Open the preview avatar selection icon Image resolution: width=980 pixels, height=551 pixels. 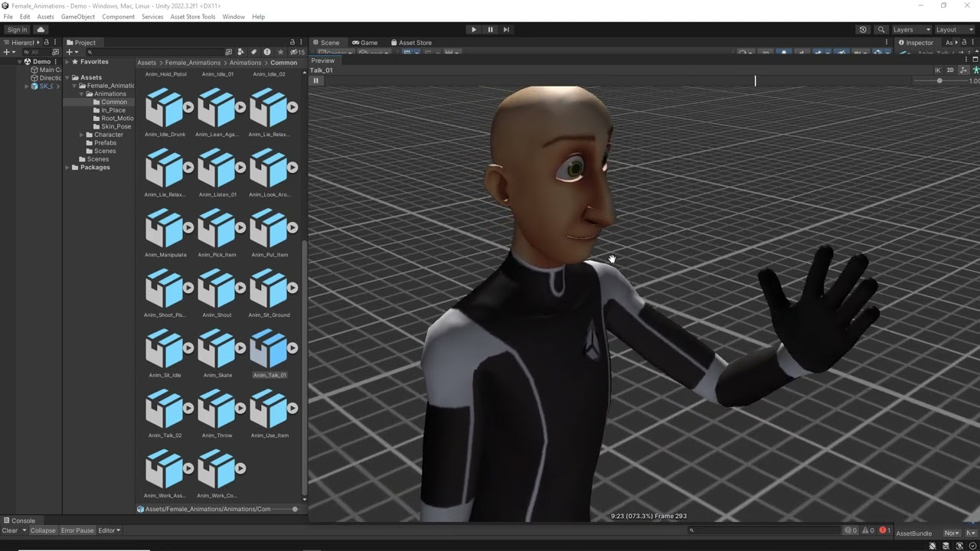tap(975, 70)
